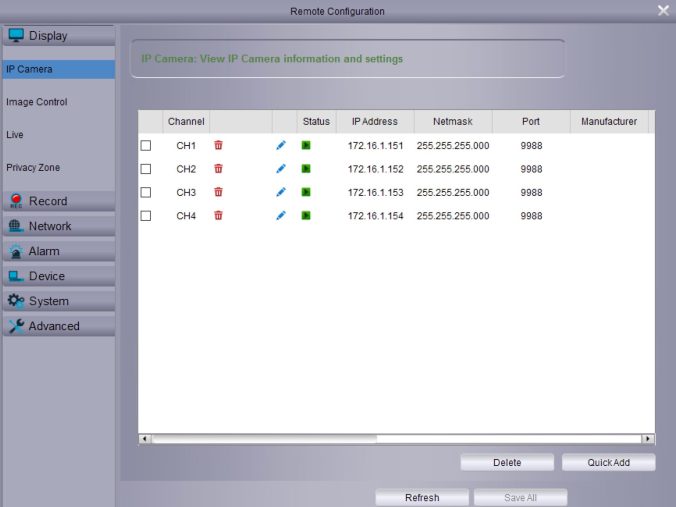The width and height of the screenshot is (676, 507).
Task: Expand the Record section
Action: (58, 201)
